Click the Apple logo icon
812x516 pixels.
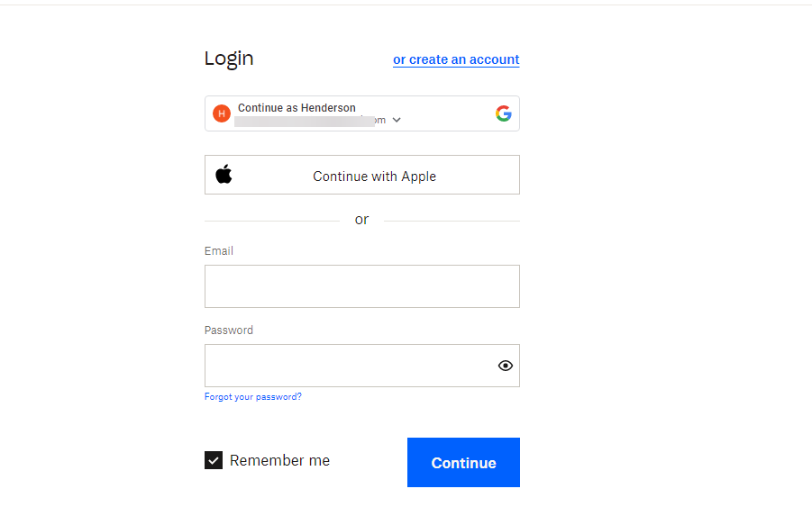(x=224, y=174)
